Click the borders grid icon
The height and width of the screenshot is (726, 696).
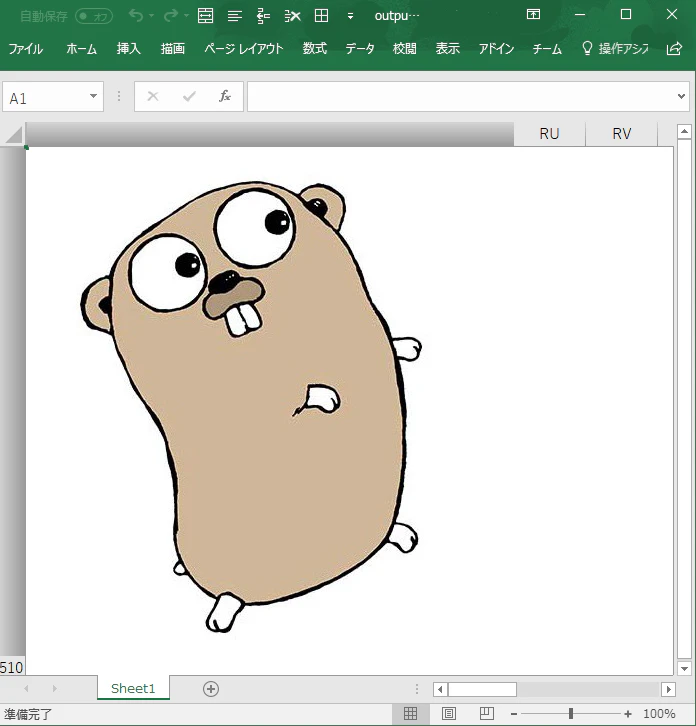(321, 16)
